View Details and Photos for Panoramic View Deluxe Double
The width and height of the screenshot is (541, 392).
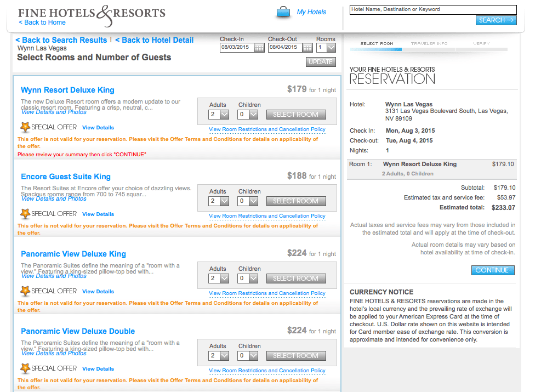pyautogui.click(x=54, y=354)
